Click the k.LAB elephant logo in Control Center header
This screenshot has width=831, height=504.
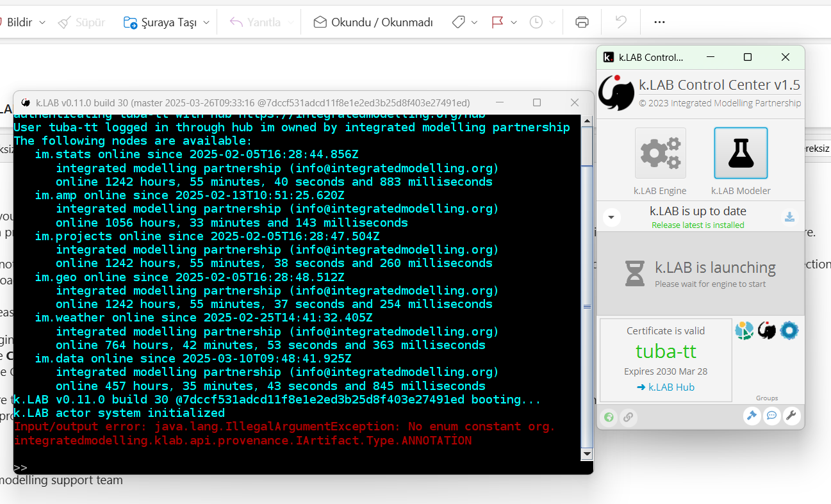click(616, 93)
